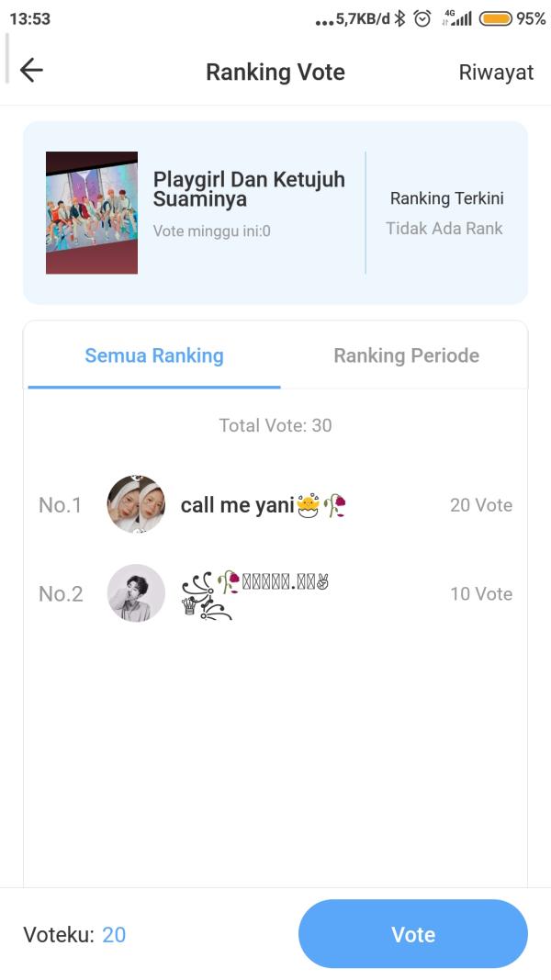The width and height of the screenshot is (551, 980).
Task: Tap the Bluetooth status icon
Action: tap(399, 18)
